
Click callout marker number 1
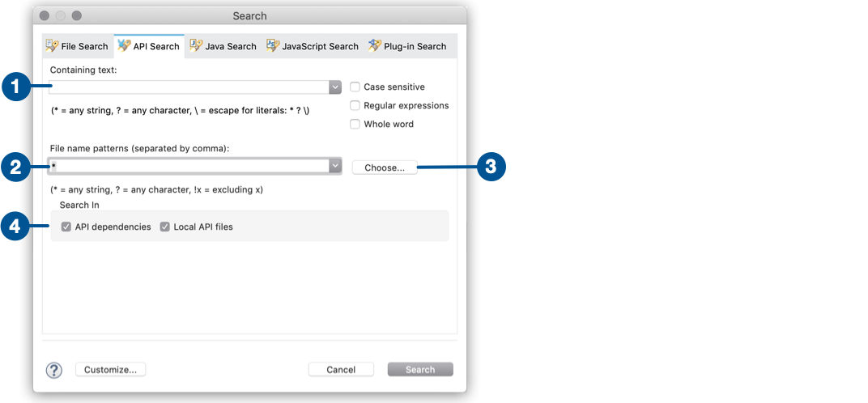[x=16, y=87]
